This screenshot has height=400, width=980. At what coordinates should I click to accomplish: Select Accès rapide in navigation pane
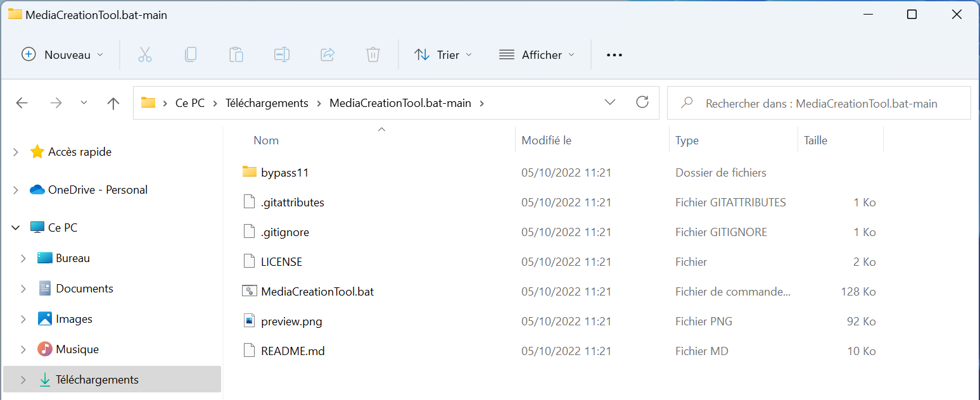(x=80, y=152)
